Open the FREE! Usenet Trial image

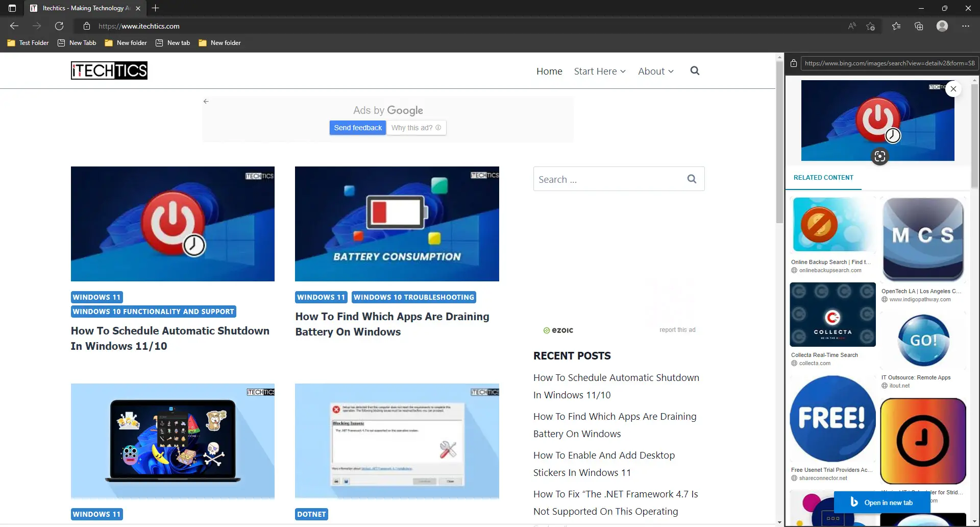point(832,419)
